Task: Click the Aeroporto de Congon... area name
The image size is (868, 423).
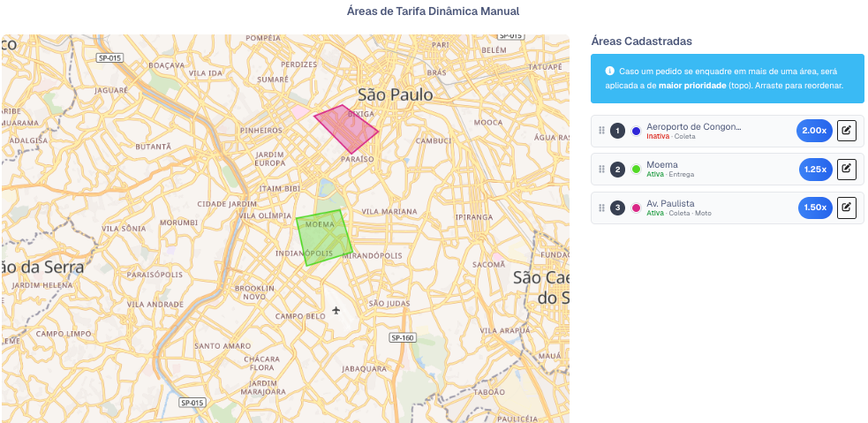Action: coord(694,127)
